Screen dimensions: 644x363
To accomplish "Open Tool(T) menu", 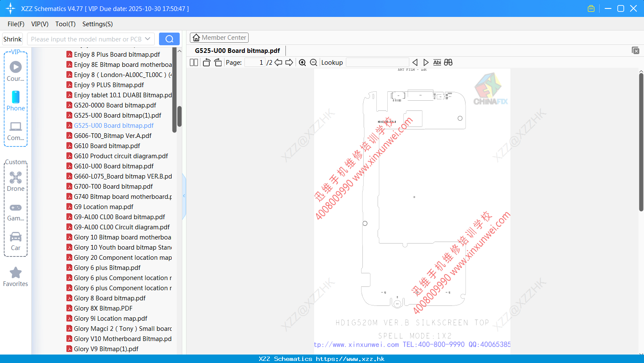I will point(66,24).
